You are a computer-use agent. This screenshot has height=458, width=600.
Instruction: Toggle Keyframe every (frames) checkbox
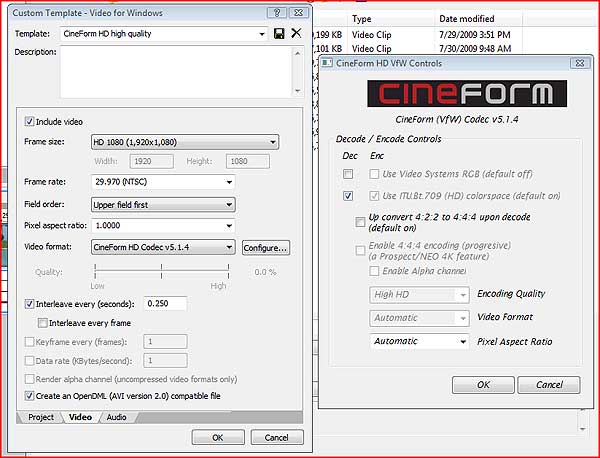point(29,342)
